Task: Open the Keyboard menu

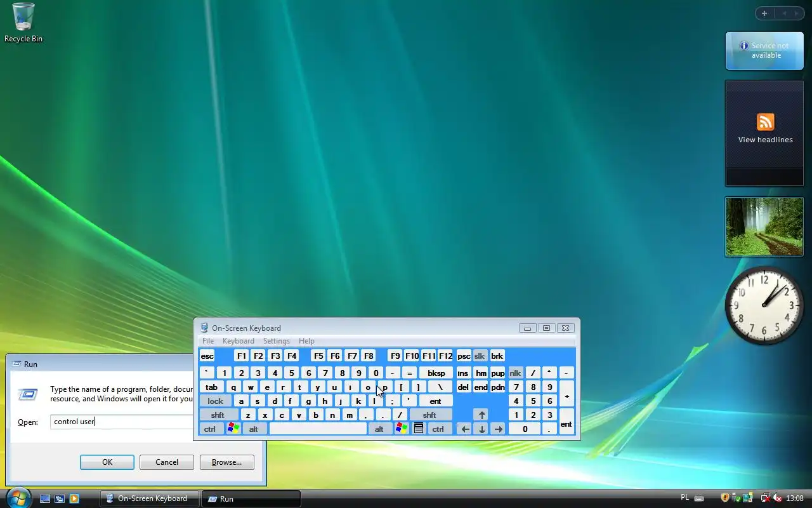Action: (239, 341)
